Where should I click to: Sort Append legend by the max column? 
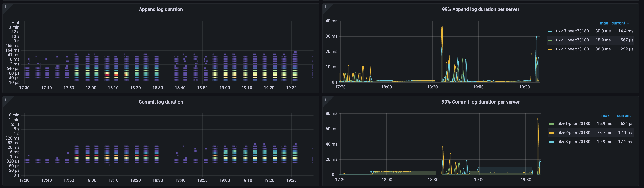click(x=604, y=23)
